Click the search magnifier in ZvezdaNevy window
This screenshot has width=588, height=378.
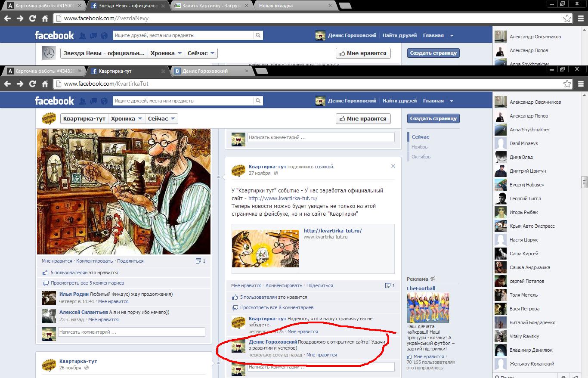coord(258,35)
